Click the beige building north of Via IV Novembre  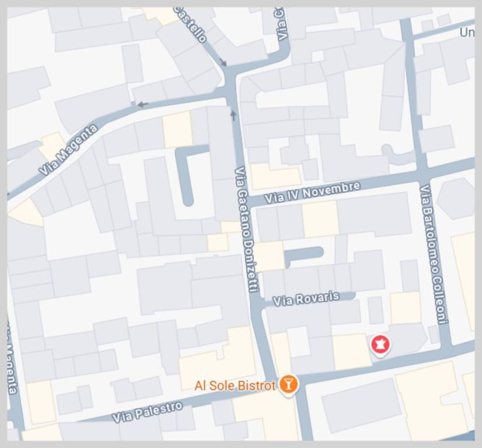(275, 176)
